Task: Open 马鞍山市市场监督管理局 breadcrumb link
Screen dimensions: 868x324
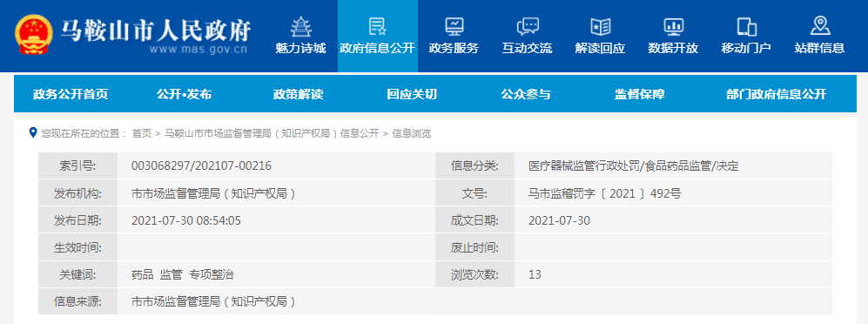Action: [272, 133]
